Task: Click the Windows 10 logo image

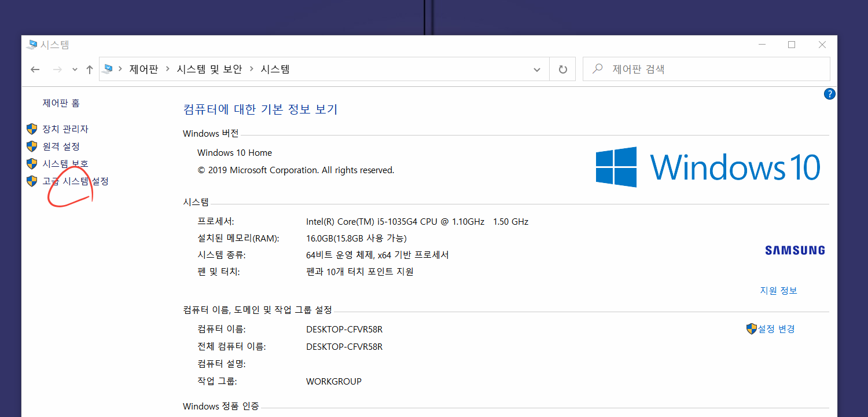Action: pyautogui.click(x=708, y=167)
